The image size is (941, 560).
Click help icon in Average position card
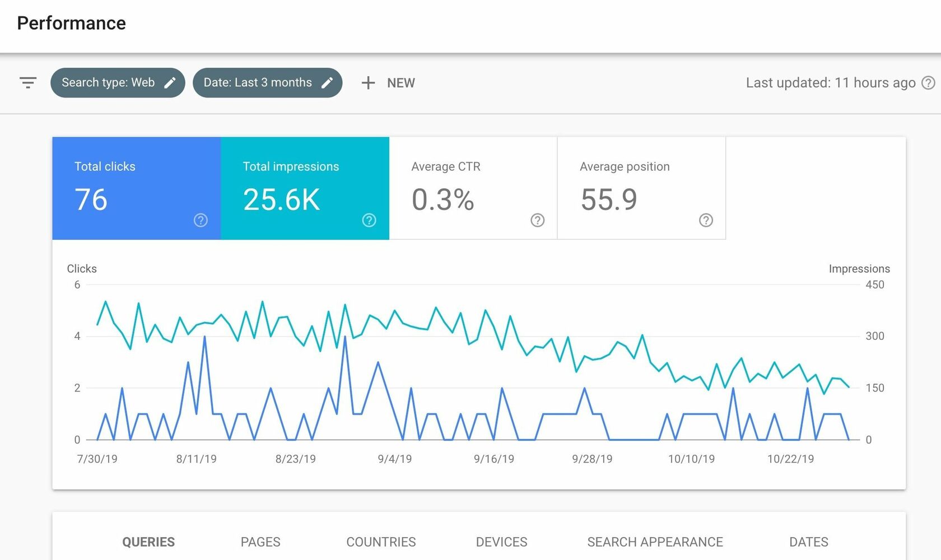click(x=706, y=220)
